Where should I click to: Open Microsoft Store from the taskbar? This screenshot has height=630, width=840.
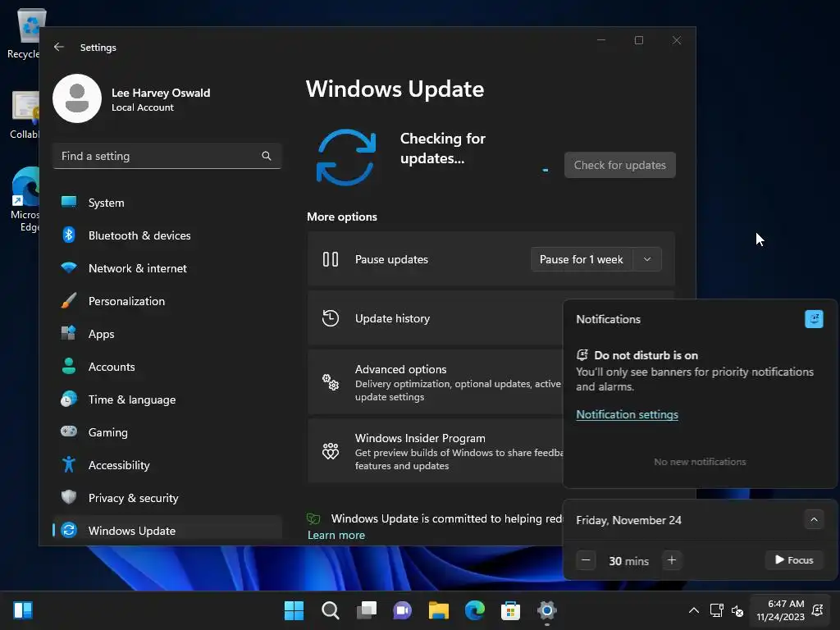click(510, 610)
